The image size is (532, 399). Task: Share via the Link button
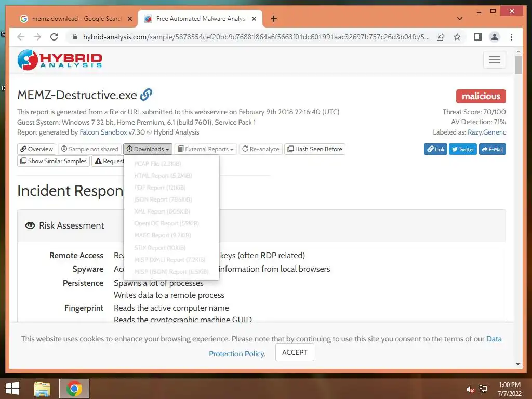[x=435, y=149]
